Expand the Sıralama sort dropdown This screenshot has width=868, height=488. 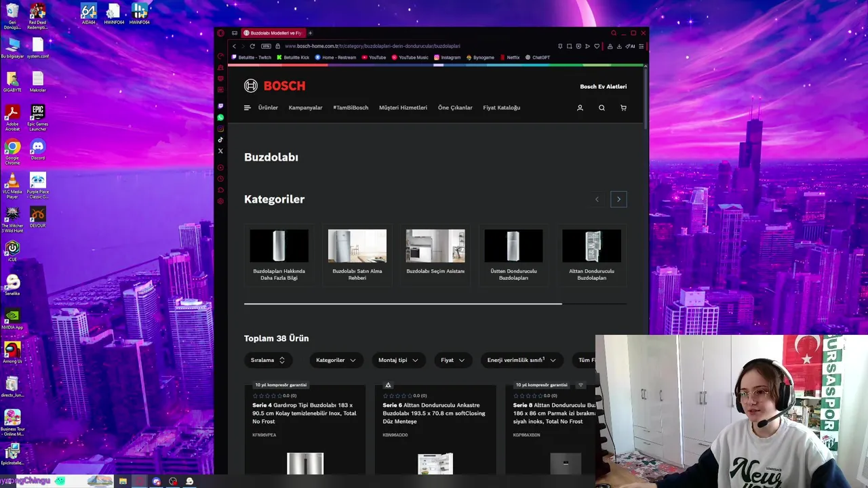(x=268, y=360)
